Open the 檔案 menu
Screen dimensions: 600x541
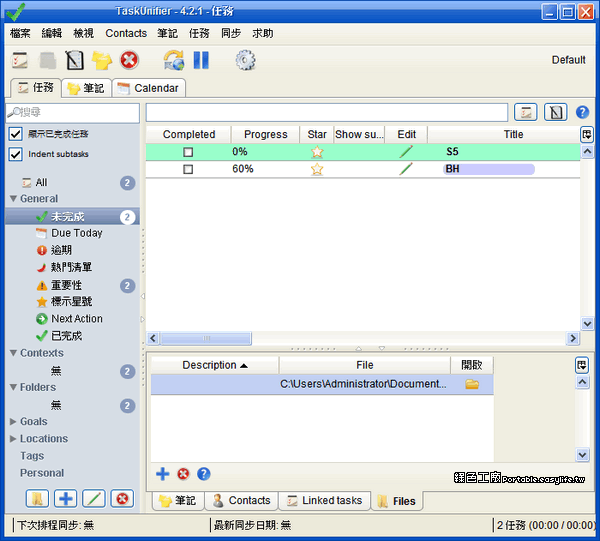pyautogui.click(x=20, y=34)
